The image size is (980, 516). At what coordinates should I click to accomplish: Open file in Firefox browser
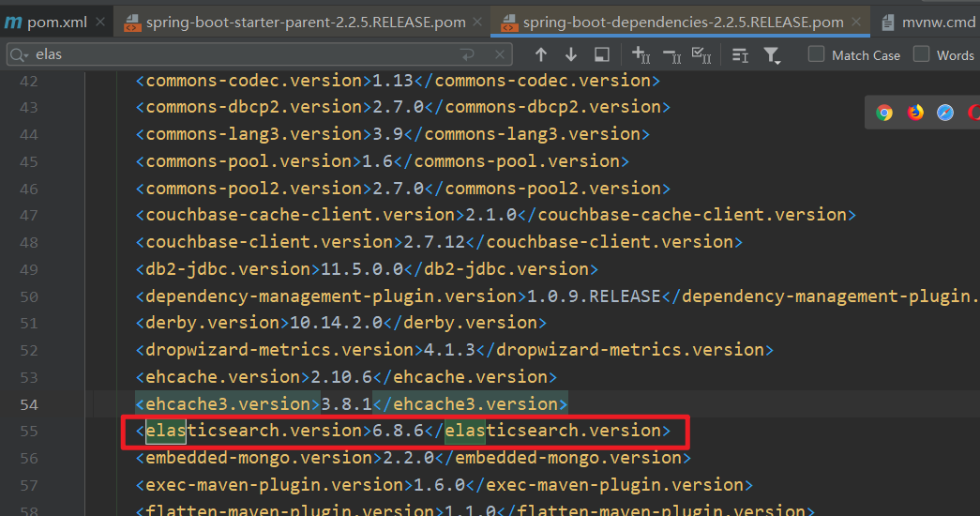(915, 113)
